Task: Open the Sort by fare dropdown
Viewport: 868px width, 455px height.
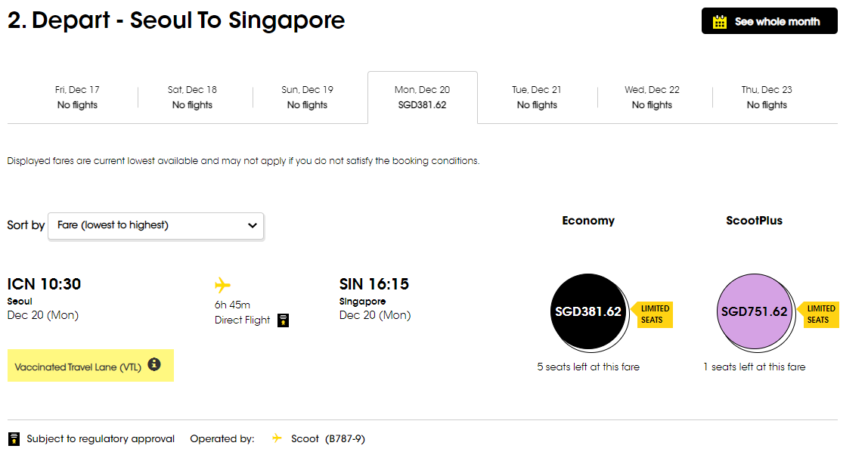Action: point(156,225)
